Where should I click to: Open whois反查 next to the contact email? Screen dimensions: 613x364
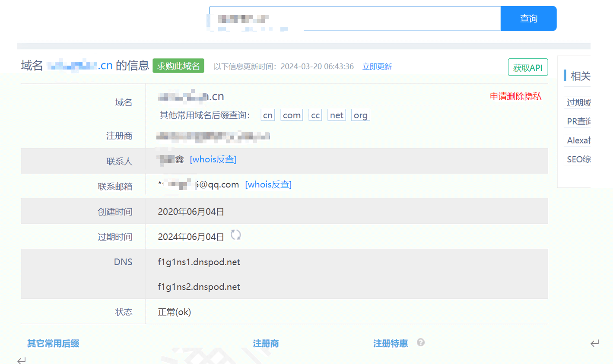point(268,184)
